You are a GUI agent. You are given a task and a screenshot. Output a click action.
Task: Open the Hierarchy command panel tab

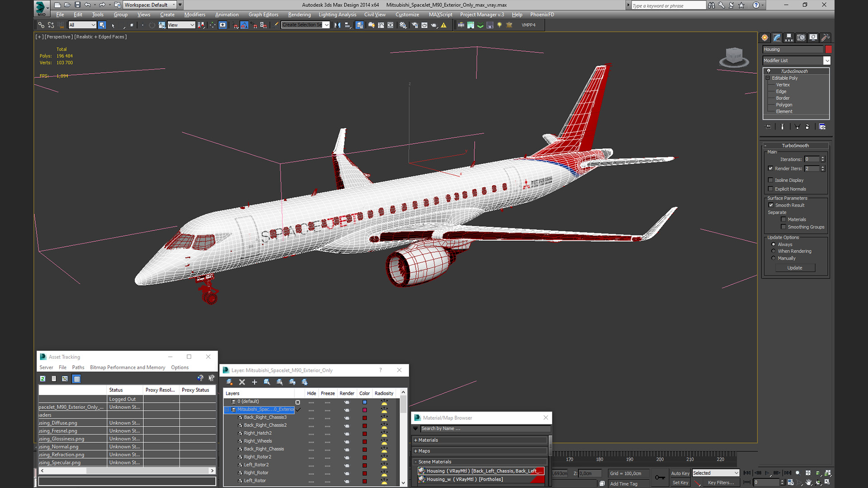click(789, 38)
